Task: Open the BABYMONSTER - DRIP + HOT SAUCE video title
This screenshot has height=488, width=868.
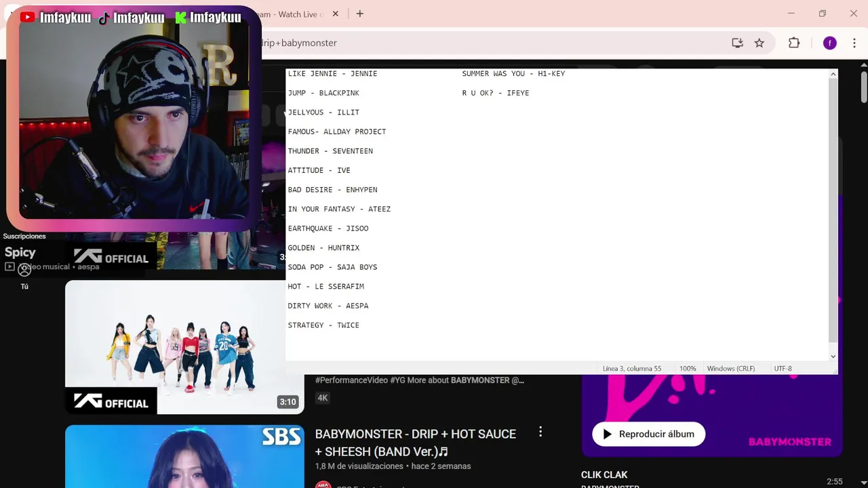Action: (416, 443)
